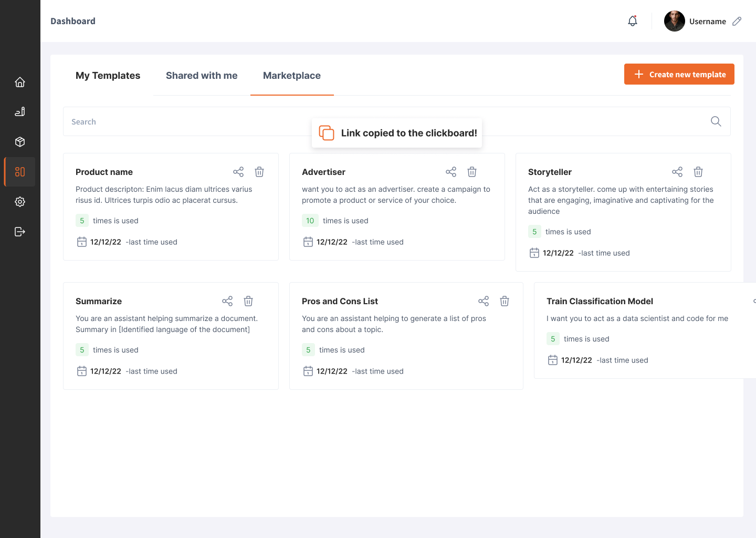Open the Train Classification Model card
The height and width of the screenshot is (538, 756).
pyautogui.click(x=600, y=301)
